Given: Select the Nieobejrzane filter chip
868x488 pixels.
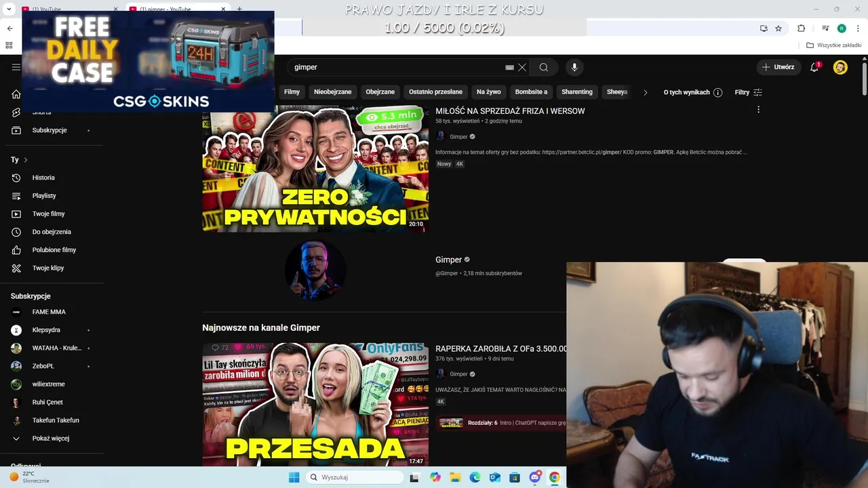Looking at the screenshot, I should coord(333,92).
